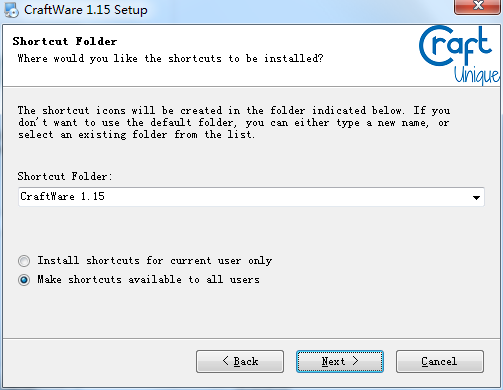Viewport: 503px width, 390px height.
Task: Click the 'Where would you like' subtitle text
Action: [170, 59]
